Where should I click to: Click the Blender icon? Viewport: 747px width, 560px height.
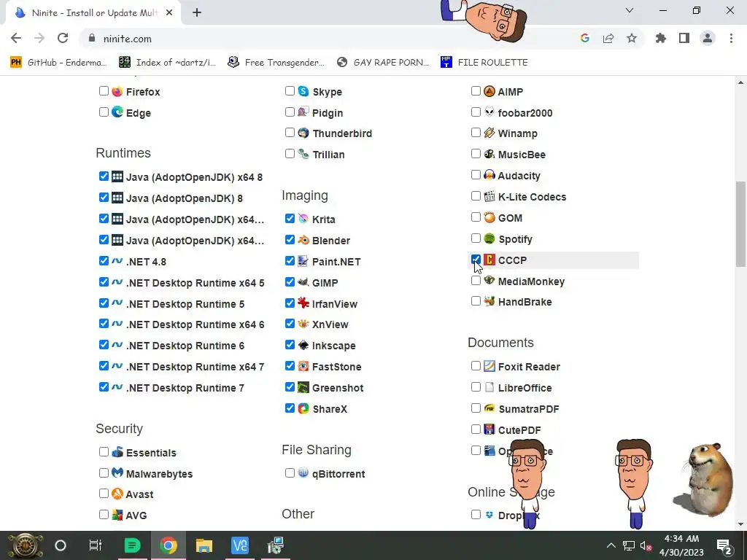tap(303, 240)
